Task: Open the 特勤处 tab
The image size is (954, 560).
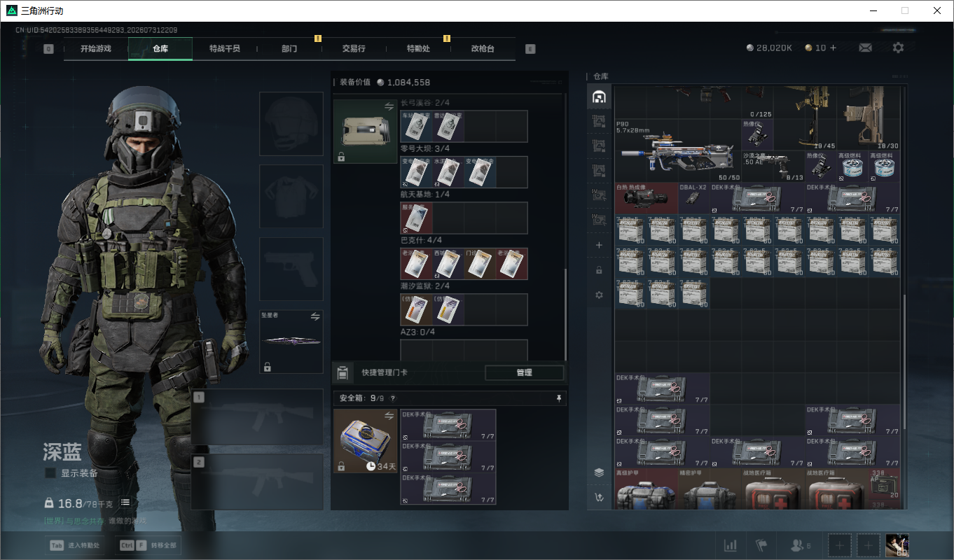Action: (418, 49)
